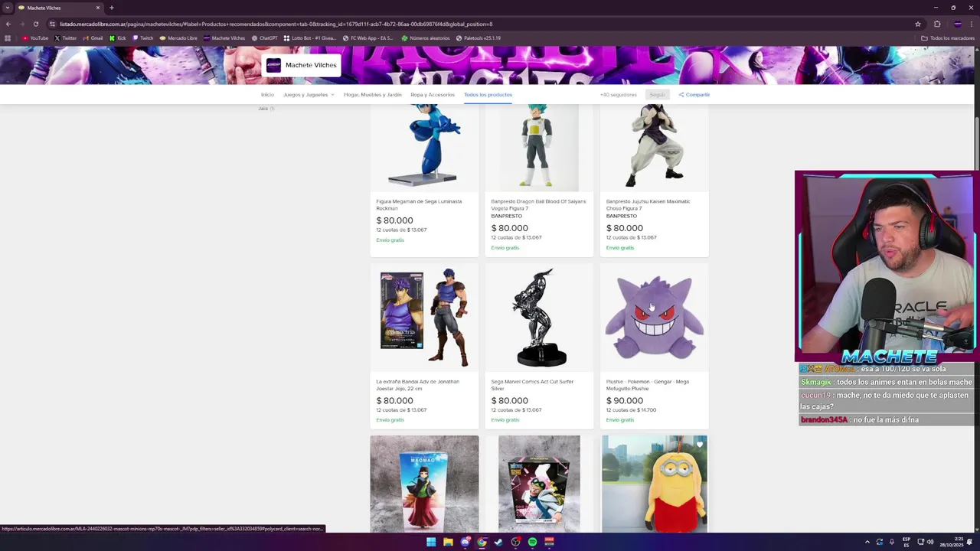Open Spotify from the taskbar
This screenshot has height=551, width=980.
click(532, 542)
